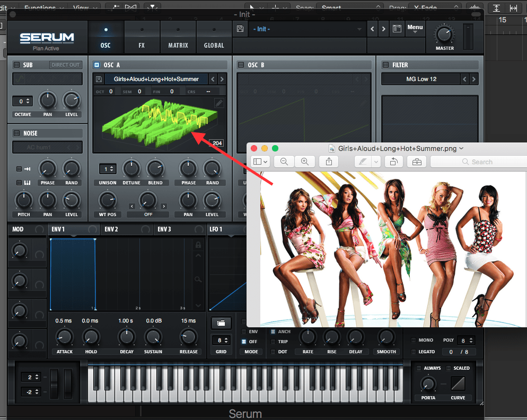The width and height of the screenshot is (527, 420).
Task: Enable the SUB oscillator
Action: tap(16, 65)
